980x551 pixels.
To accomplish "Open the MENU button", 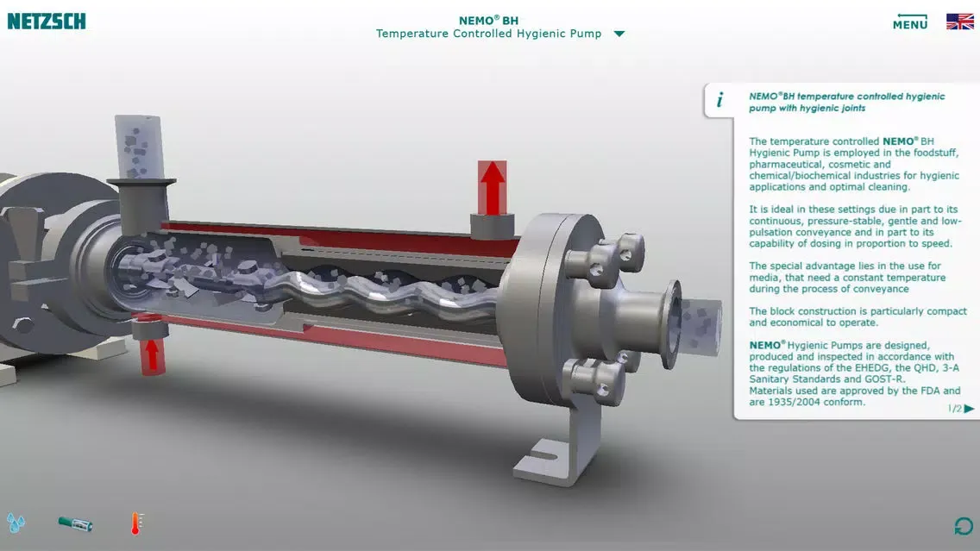I will click(x=910, y=22).
